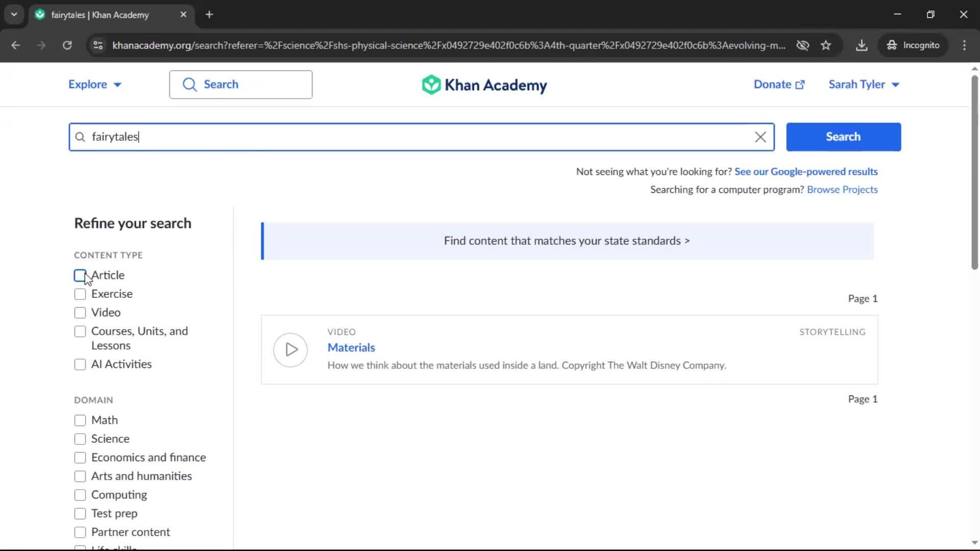Click the header Search box
980x551 pixels.
240,85
